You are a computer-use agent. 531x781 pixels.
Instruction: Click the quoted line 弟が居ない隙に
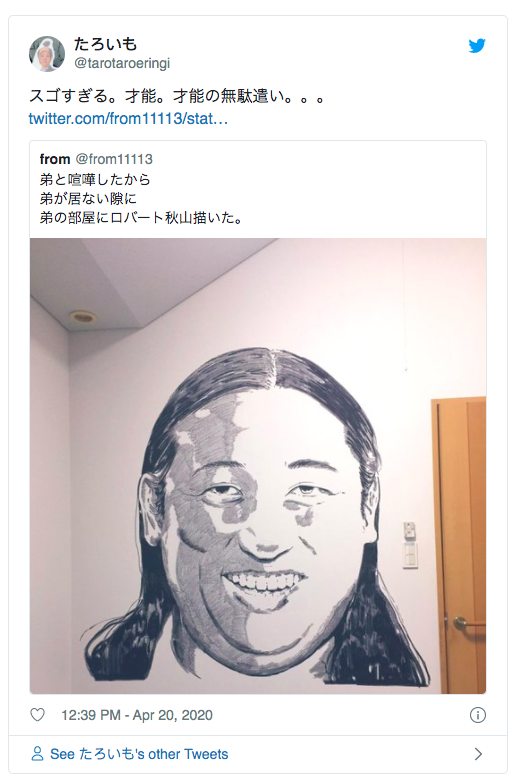pyautogui.click(x=88, y=199)
